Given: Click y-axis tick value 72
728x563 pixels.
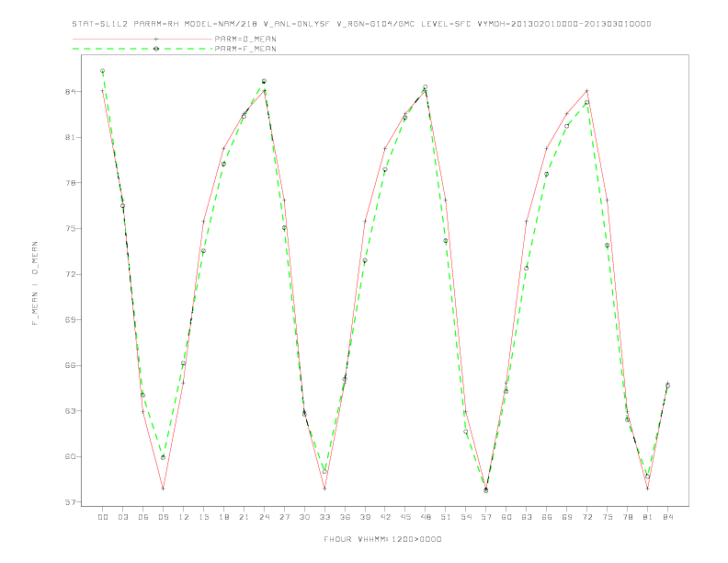Looking at the screenshot, I should 70,274.
